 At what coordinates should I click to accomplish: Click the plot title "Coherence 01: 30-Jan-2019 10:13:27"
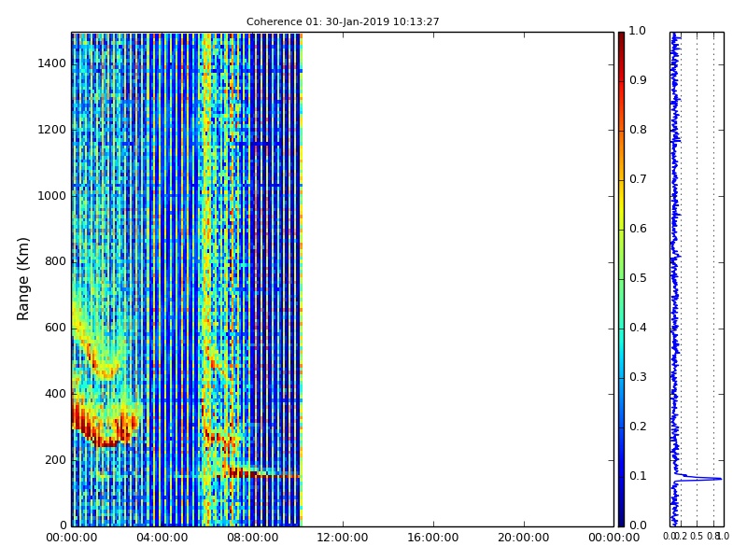343,21
